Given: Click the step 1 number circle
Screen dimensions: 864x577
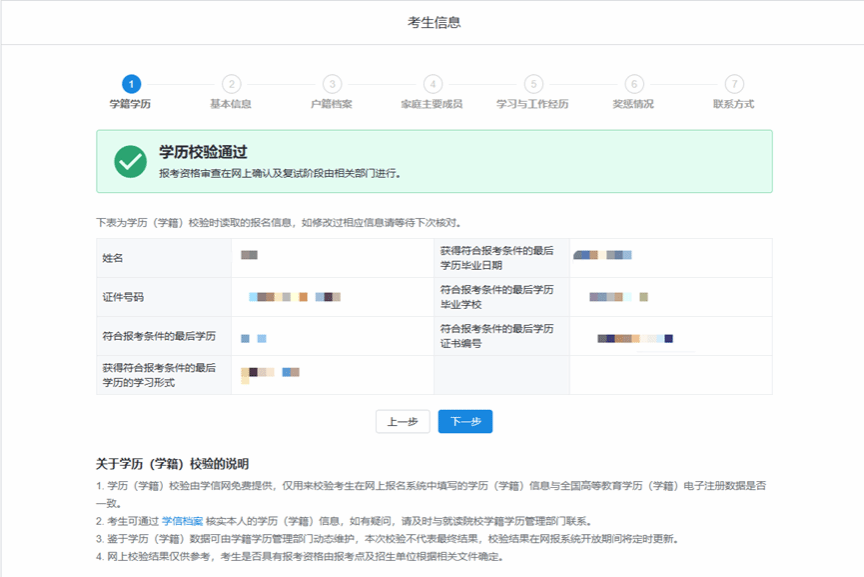Looking at the screenshot, I should (x=131, y=84).
